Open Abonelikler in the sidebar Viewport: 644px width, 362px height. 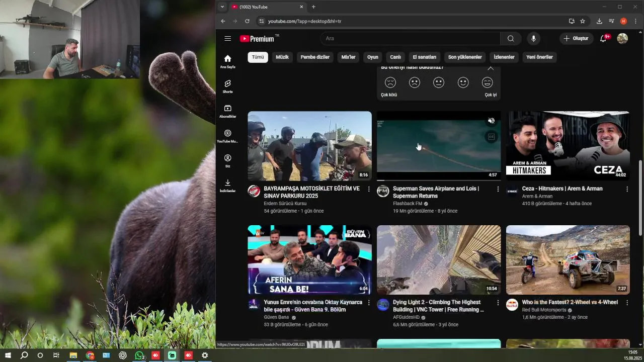point(227,111)
